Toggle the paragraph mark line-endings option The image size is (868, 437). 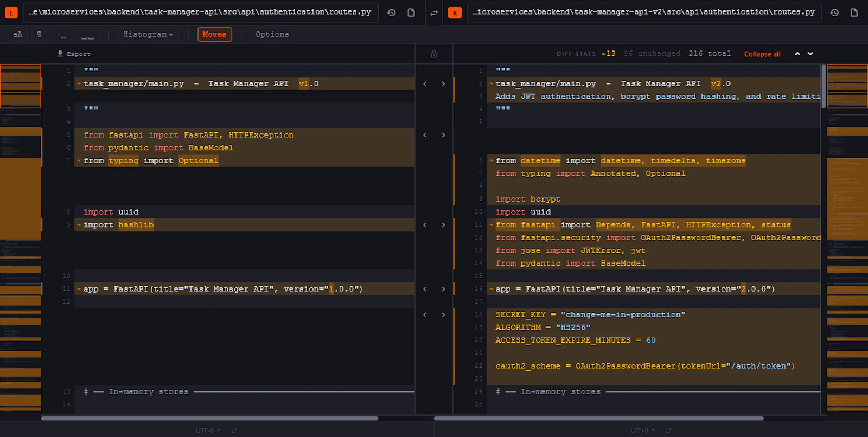click(x=39, y=34)
